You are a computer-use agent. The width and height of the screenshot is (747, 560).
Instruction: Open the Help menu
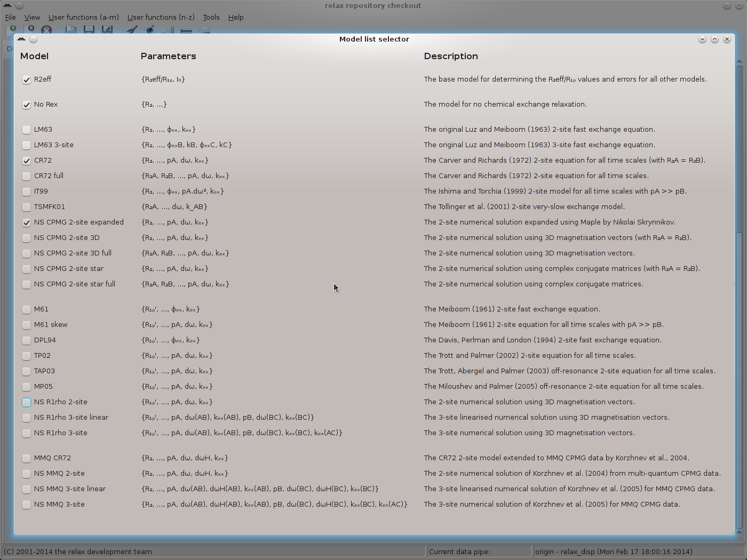[x=235, y=17]
